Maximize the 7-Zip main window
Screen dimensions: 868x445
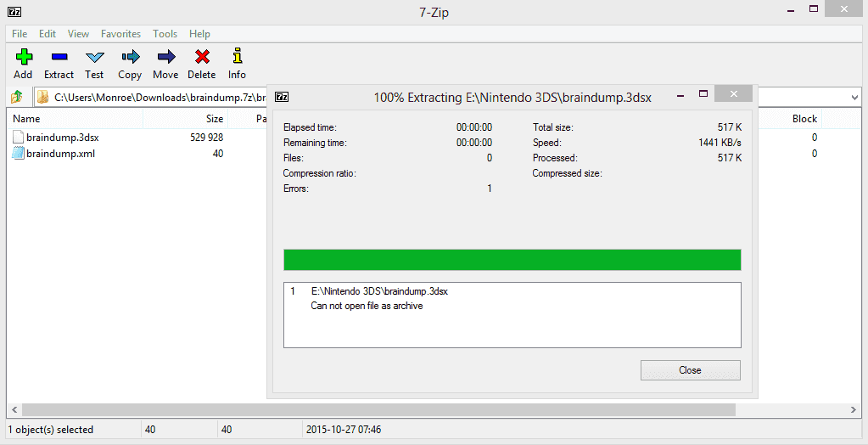coord(814,8)
